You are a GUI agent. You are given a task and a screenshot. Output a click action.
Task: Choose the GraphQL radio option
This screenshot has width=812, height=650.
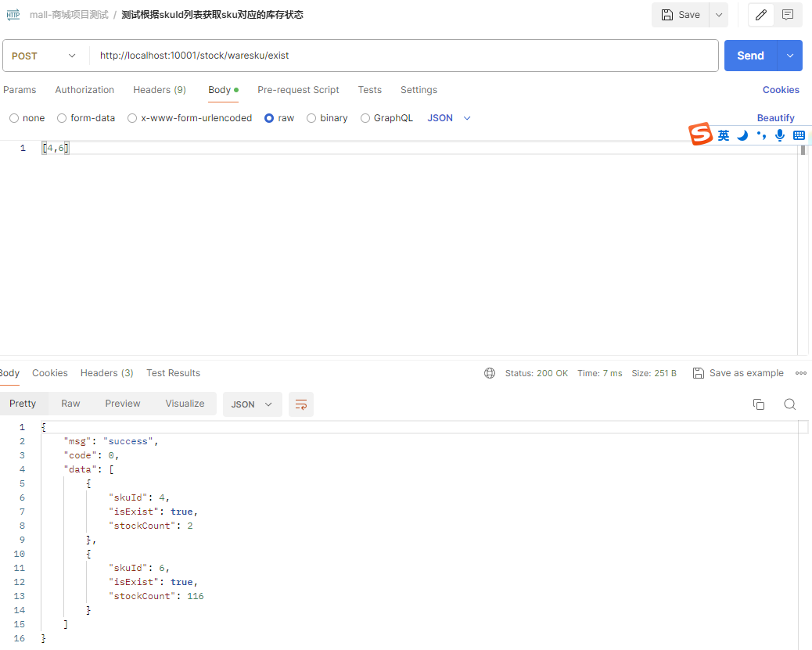tap(365, 118)
